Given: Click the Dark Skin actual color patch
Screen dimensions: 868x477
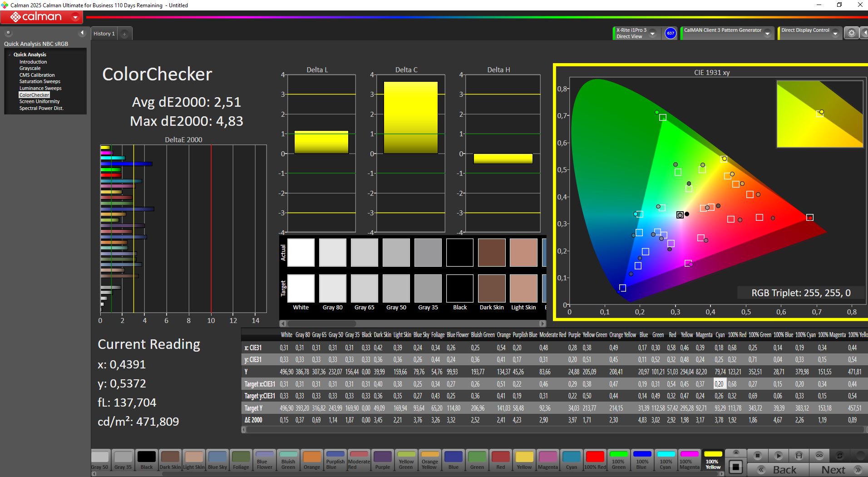Looking at the screenshot, I should (x=491, y=253).
